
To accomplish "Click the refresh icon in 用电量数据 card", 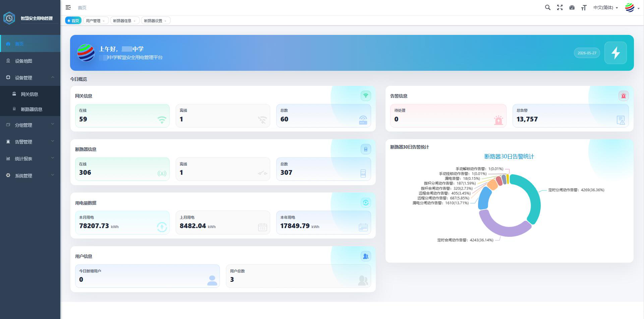I will tap(366, 202).
